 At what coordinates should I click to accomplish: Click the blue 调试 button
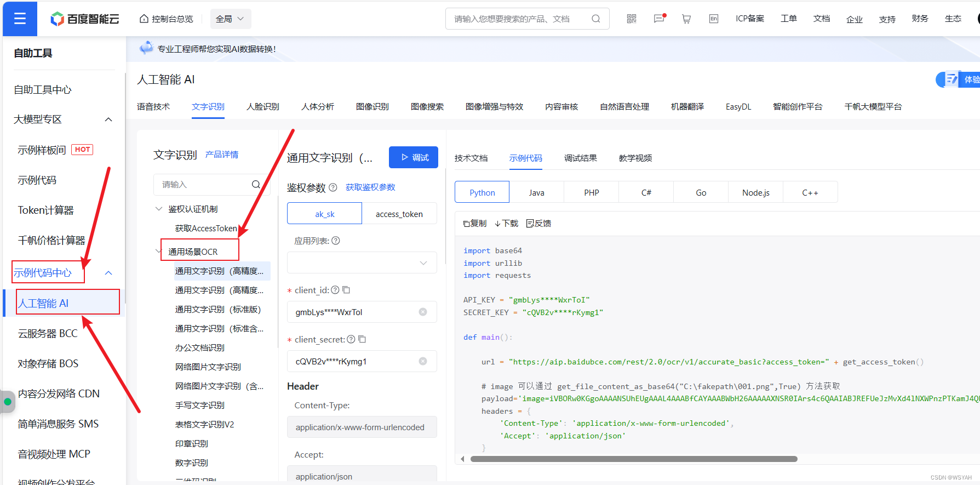coord(414,157)
